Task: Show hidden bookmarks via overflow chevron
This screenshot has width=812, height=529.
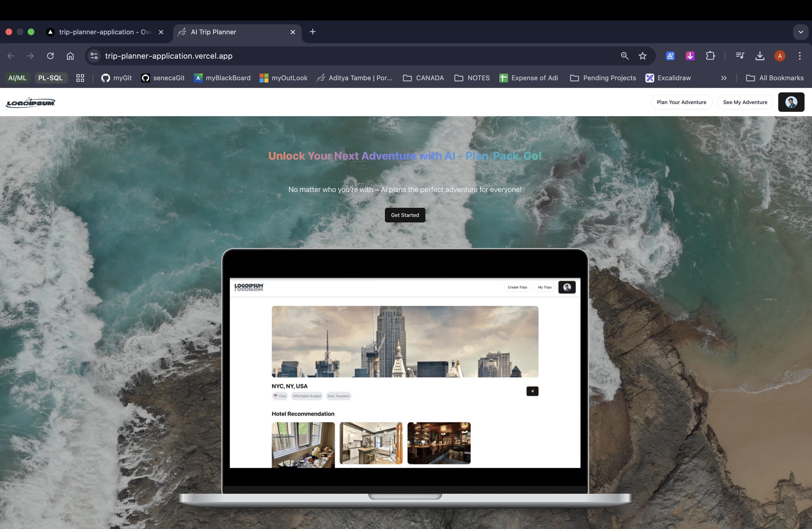Action: click(724, 78)
